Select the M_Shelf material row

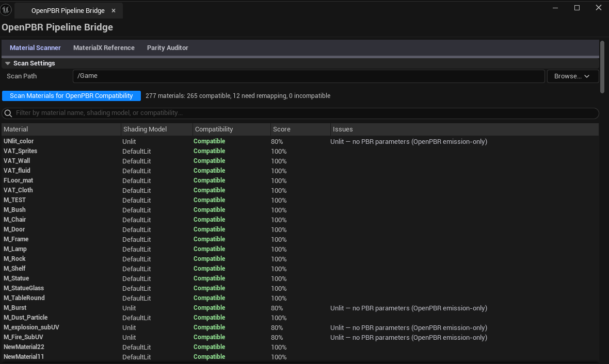(x=300, y=269)
